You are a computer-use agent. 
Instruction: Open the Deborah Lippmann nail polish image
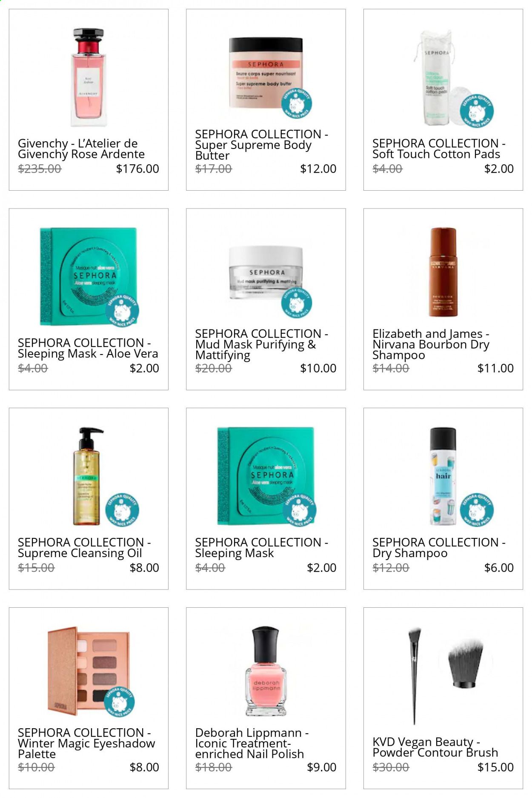(x=266, y=671)
